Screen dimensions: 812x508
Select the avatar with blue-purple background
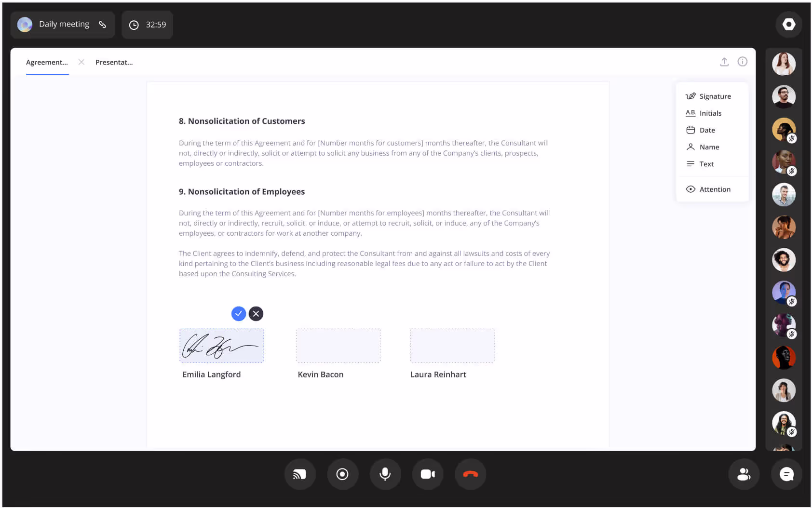(x=784, y=292)
